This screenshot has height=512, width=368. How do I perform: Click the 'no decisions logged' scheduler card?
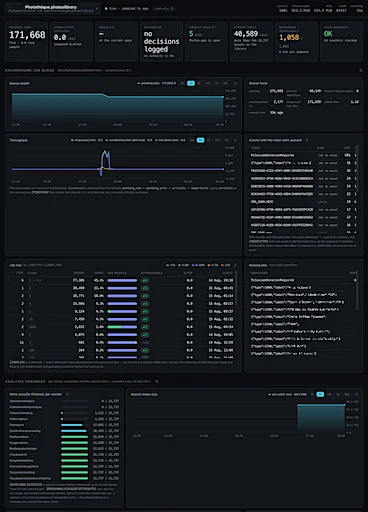pyautogui.click(x=161, y=42)
